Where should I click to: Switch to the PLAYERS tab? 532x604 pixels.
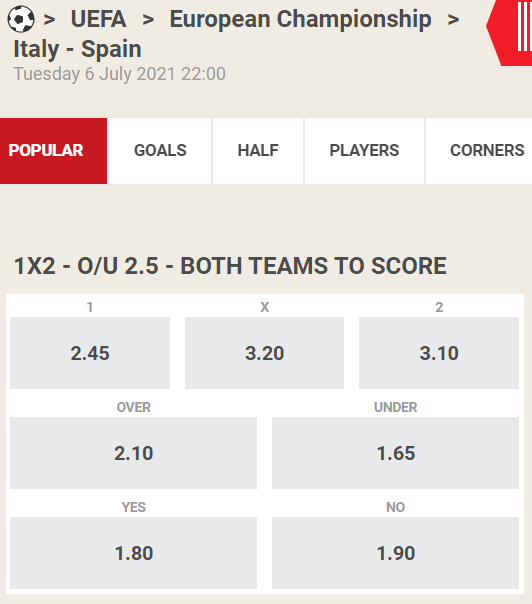pos(364,151)
